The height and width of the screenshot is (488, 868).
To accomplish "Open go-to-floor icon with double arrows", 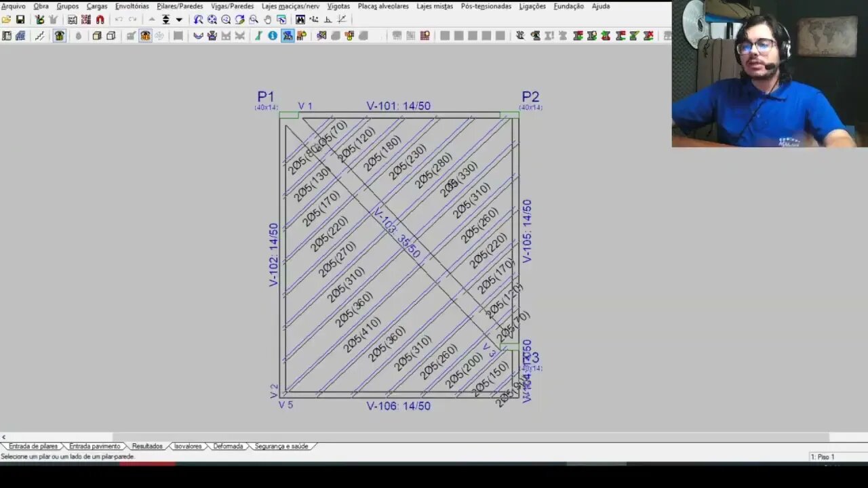I will (x=165, y=20).
